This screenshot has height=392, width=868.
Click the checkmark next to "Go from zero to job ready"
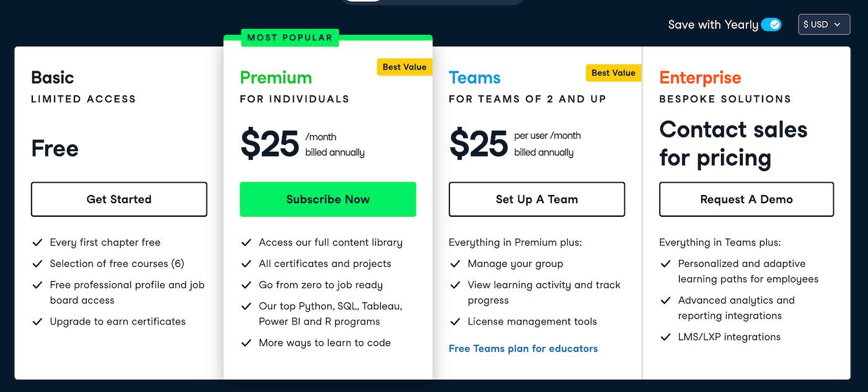(246, 285)
